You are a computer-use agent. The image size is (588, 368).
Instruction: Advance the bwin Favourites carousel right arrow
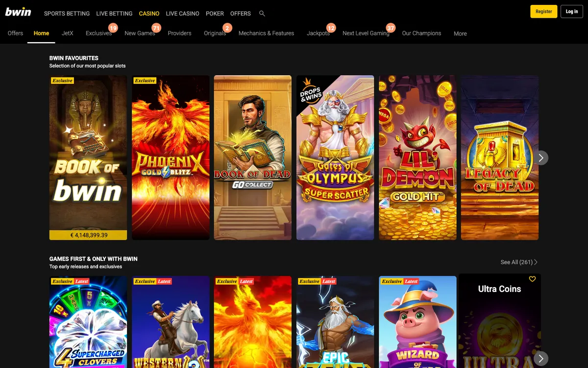click(x=540, y=158)
